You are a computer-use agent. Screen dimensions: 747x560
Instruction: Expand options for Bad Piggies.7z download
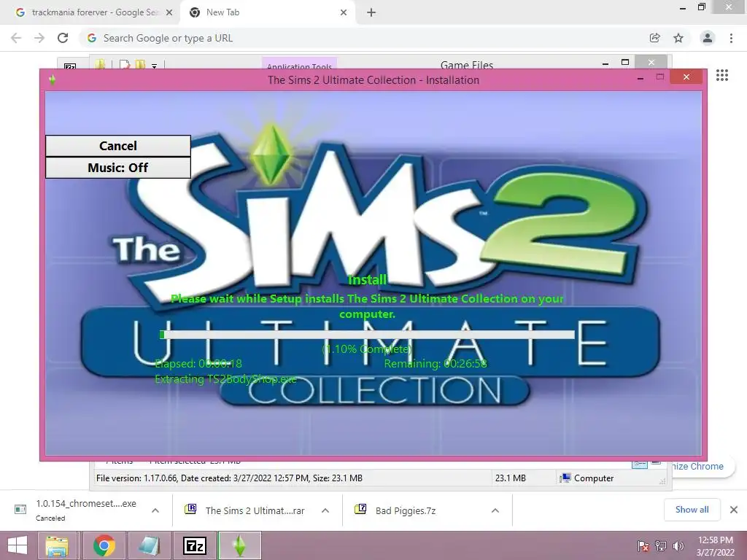tap(495, 510)
